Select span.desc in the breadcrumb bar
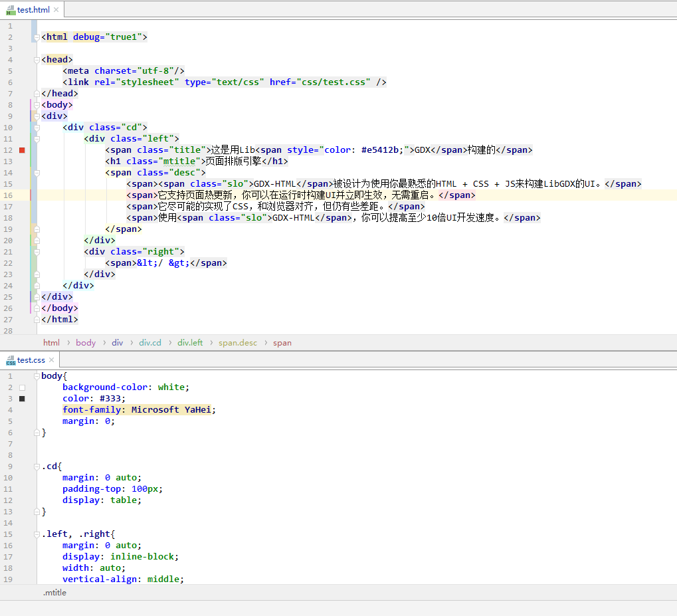This screenshot has height=616, width=677. pyautogui.click(x=237, y=343)
